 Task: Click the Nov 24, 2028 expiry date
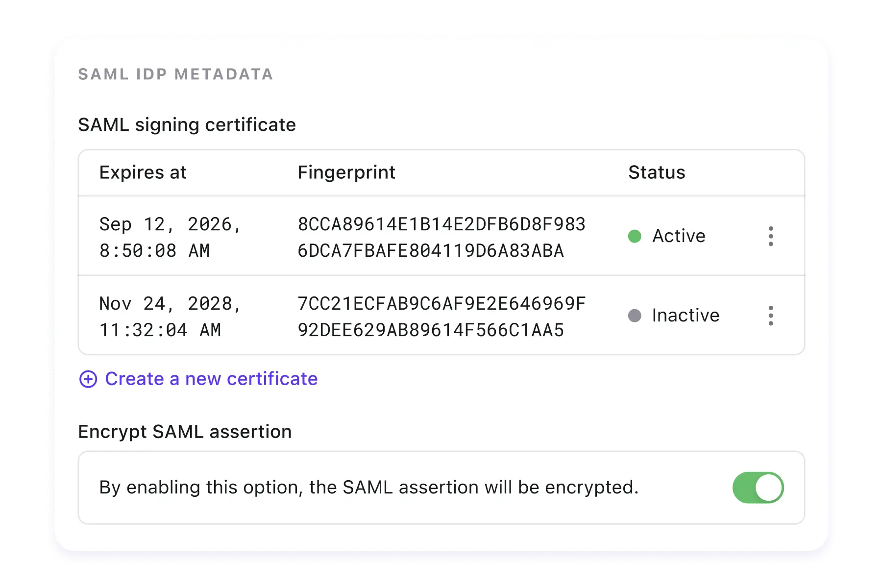tap(170, 317)
